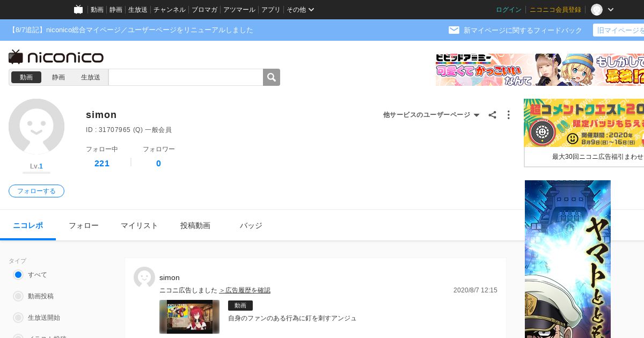This screenshot has height=338, width=644.
Task: Open video title 自身のファンのある行為に釘を刺すアンジュ
Action: tap(292, 318)
